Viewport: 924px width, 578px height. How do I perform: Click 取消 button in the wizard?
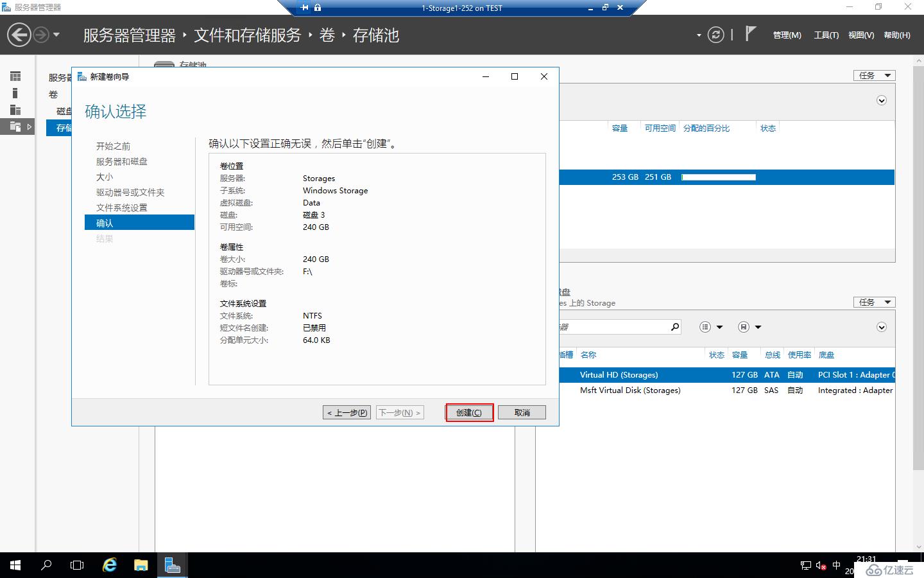point(522,412)
